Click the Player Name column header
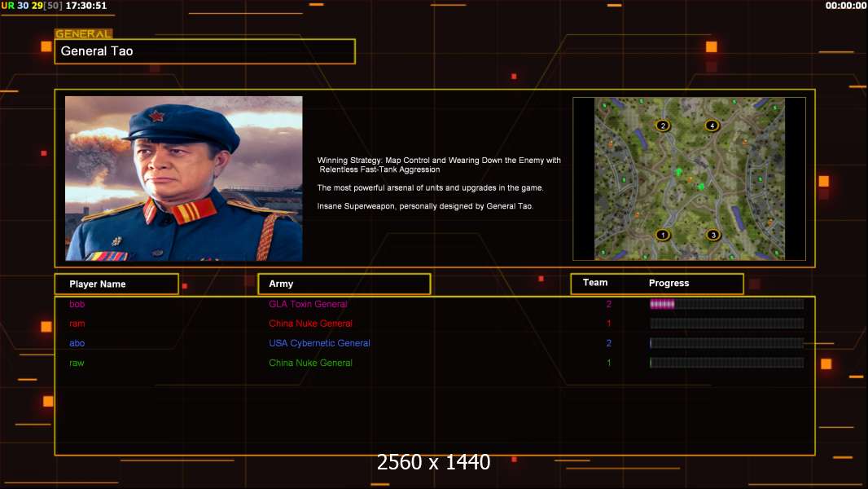 [x=116, y=284]
